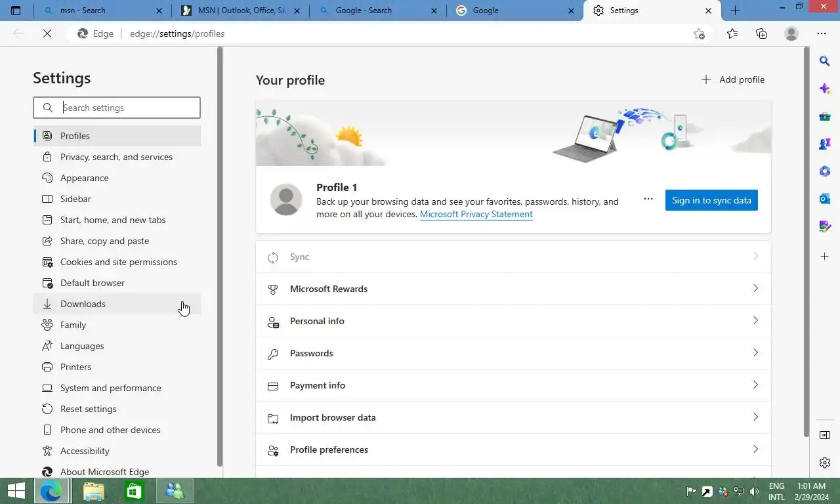The width and height of the screenshot is (840, 504).
Task: Click the settings menu scrollbar
Action: (x=220, y=256)
